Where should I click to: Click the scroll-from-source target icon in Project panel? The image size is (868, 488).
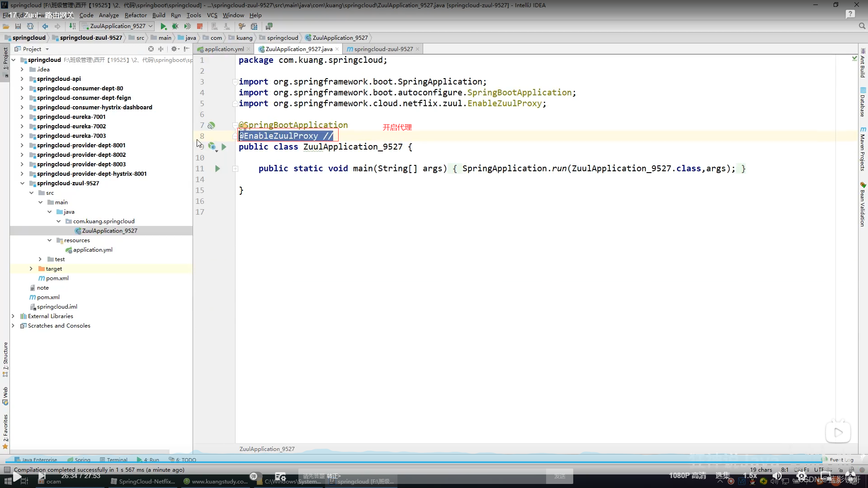pyautogui.click(x=151, y=49)
